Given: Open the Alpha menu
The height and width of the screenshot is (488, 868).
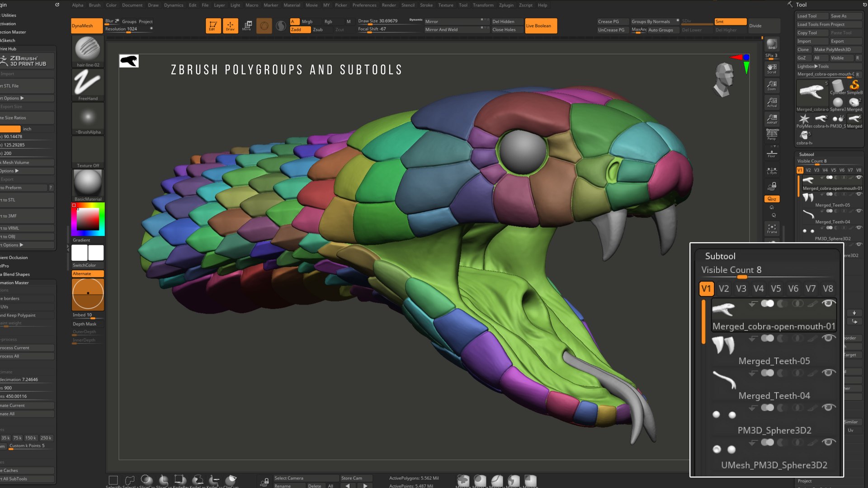Looking at the screenshot, I should pos(78,5).
